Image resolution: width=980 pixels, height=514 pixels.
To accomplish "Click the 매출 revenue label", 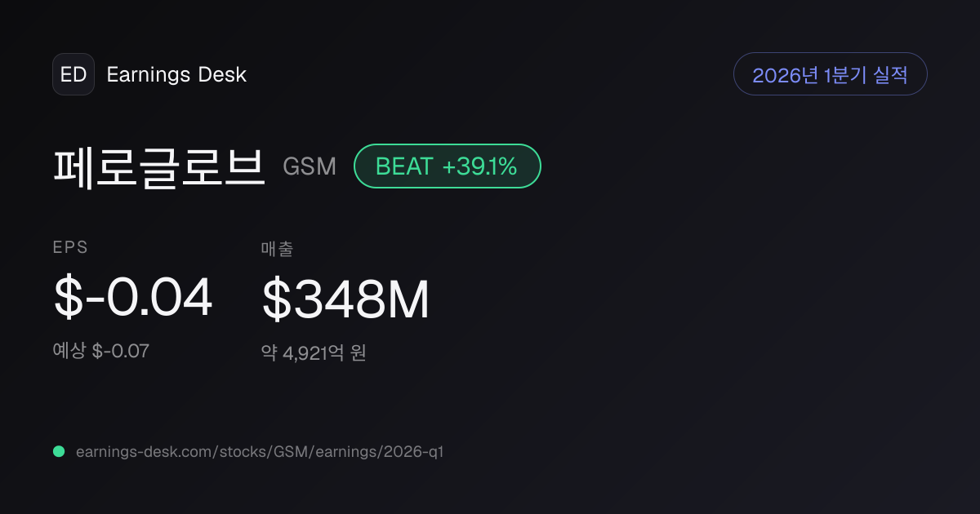I will (x=277, y=248).
